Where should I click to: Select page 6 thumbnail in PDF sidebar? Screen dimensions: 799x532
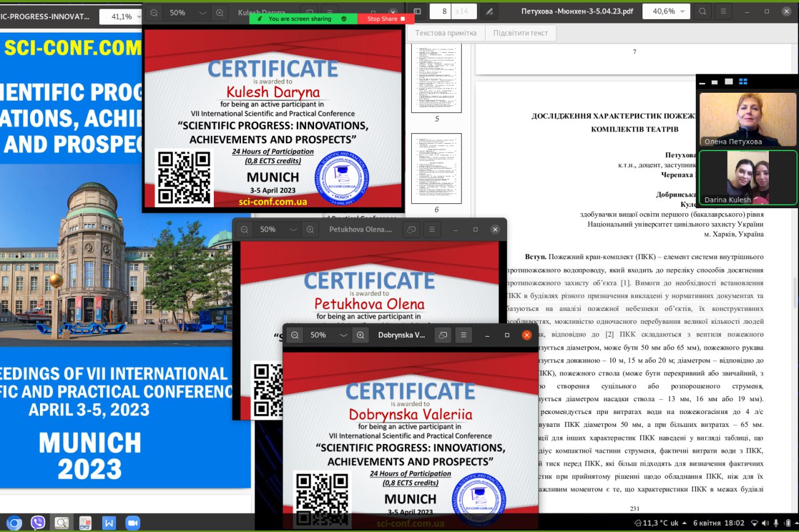coord(436,169)
